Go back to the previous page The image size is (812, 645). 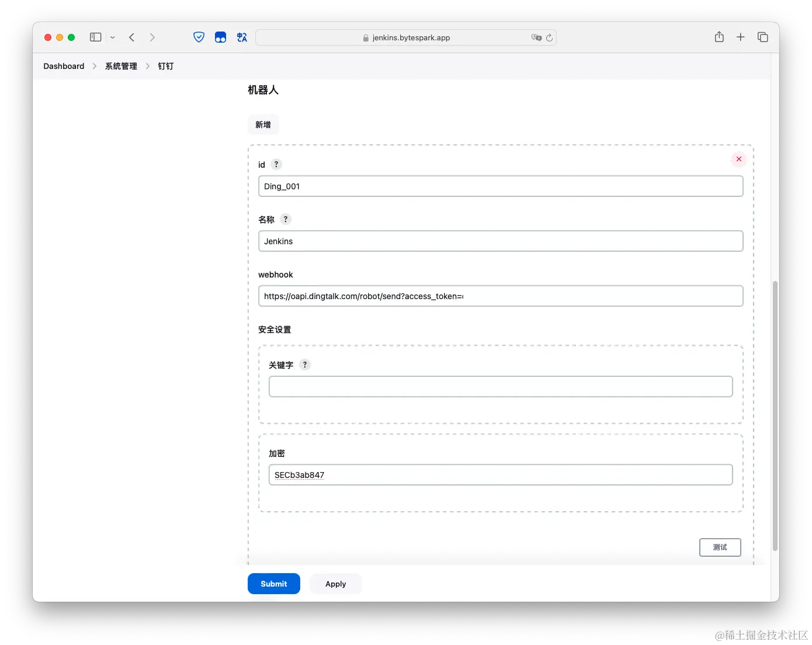point(132,37)
